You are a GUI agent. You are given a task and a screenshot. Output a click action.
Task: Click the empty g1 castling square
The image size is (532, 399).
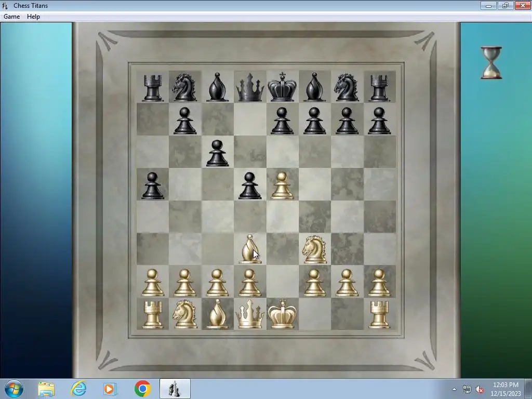click(x=347, y=314)
